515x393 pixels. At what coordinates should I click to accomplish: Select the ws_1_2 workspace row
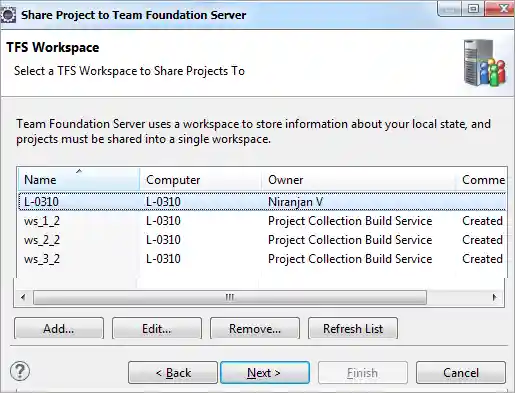(262, 221)
